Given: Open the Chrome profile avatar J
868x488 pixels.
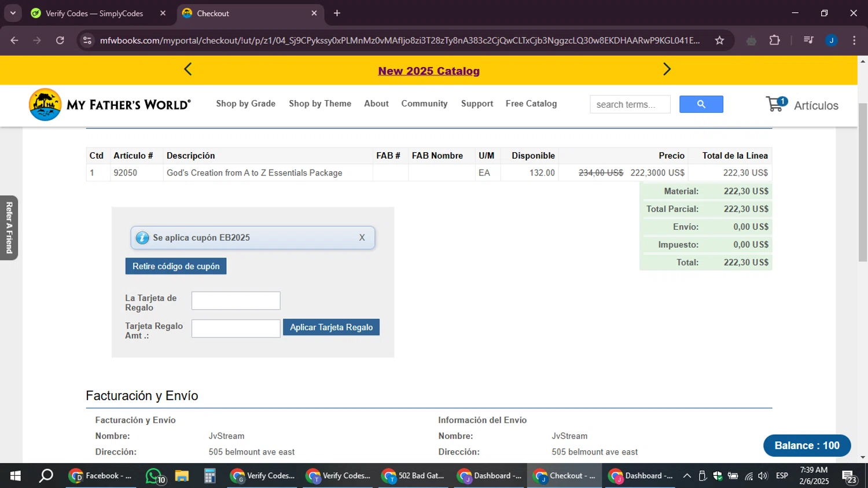Looking at the screenshot, I should [x=832, y=41].
